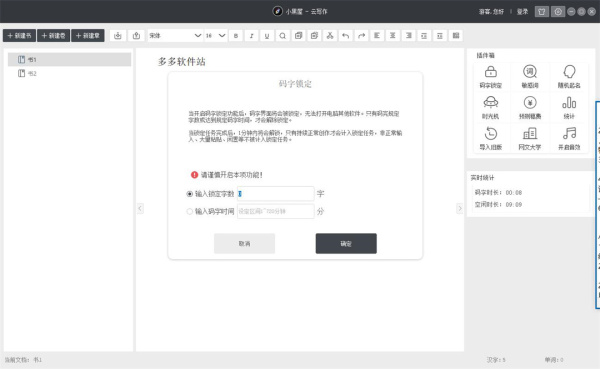Toggle underline formatting (U)

(267, 36)
